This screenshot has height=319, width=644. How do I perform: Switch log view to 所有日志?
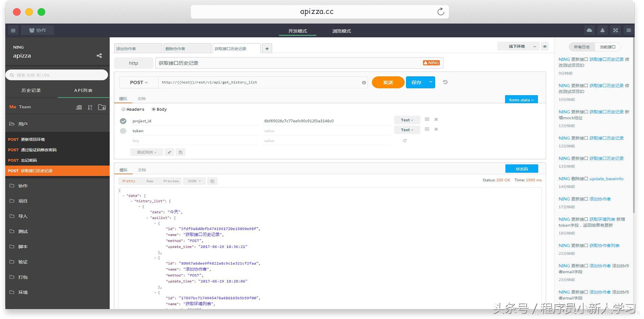582,47
